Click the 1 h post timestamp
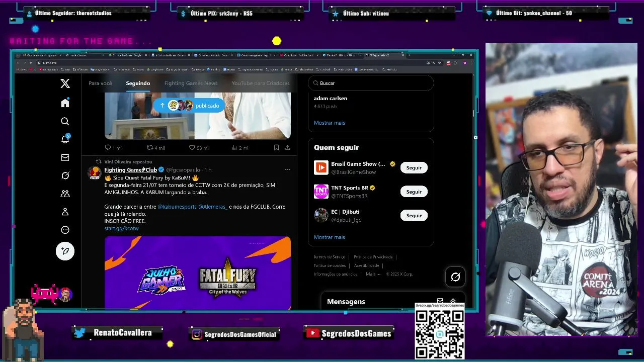 coord(208,170)
